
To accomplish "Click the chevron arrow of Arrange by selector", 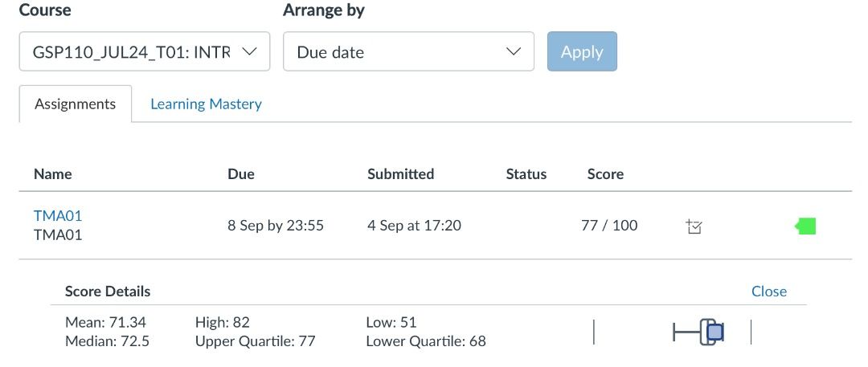I will (x=514, y=51).
